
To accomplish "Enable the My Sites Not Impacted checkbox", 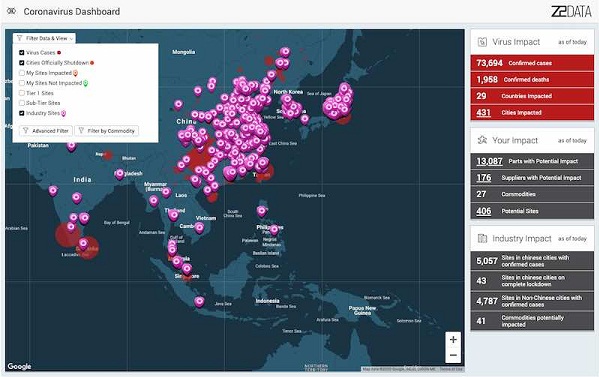I will click(x=22, y=83).
